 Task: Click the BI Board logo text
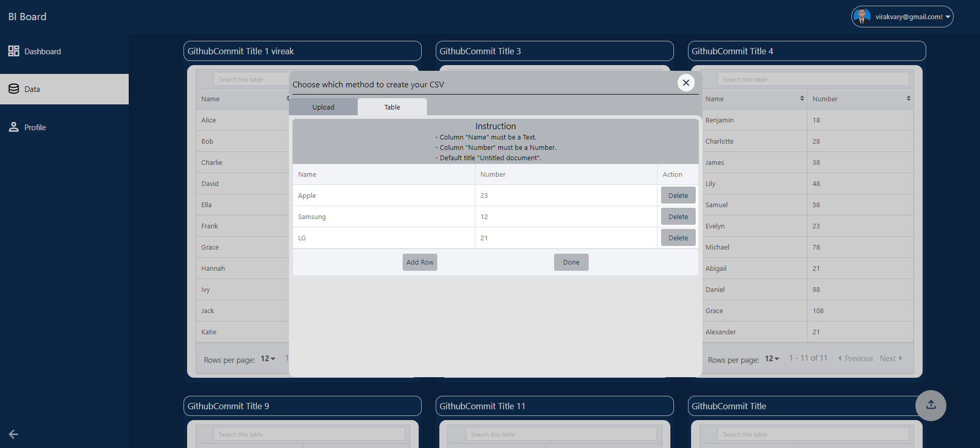(27, 17)
